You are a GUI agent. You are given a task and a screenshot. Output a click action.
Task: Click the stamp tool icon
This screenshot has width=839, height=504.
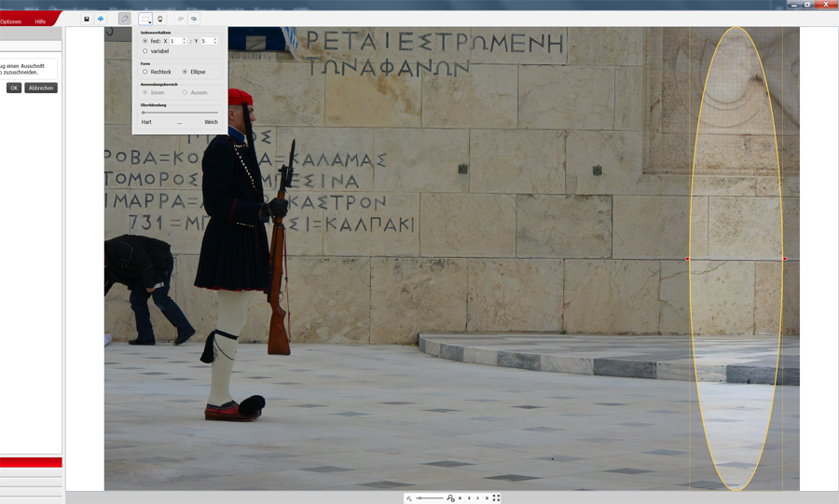point(160,19)
